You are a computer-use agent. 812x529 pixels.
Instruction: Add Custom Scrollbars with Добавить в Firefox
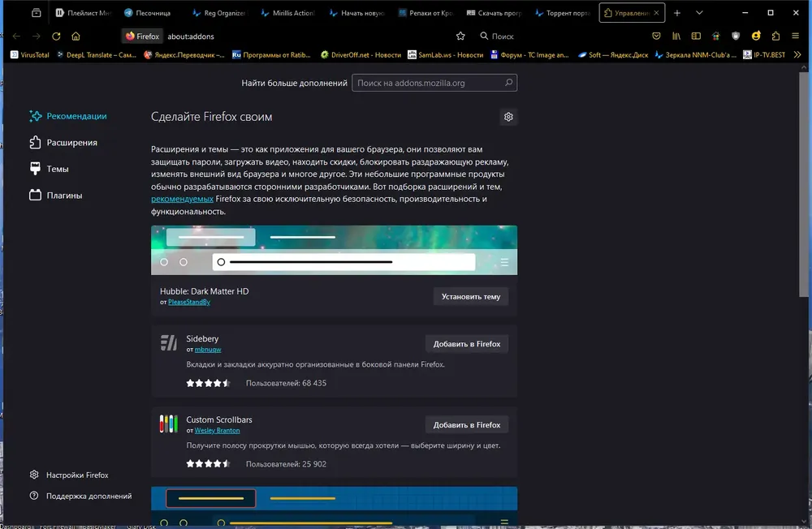467,424
